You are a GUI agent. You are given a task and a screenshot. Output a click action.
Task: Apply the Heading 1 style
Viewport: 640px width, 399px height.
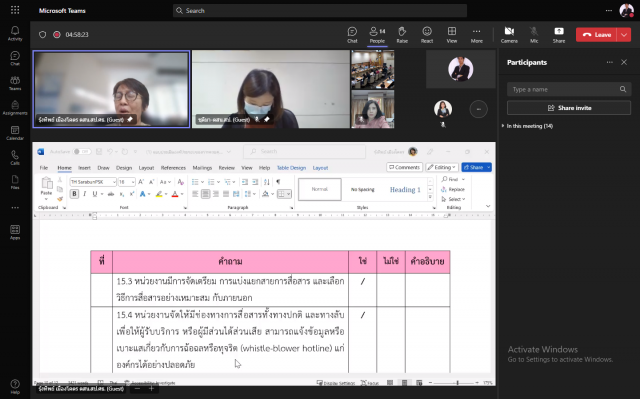click(x=405, y=189)
